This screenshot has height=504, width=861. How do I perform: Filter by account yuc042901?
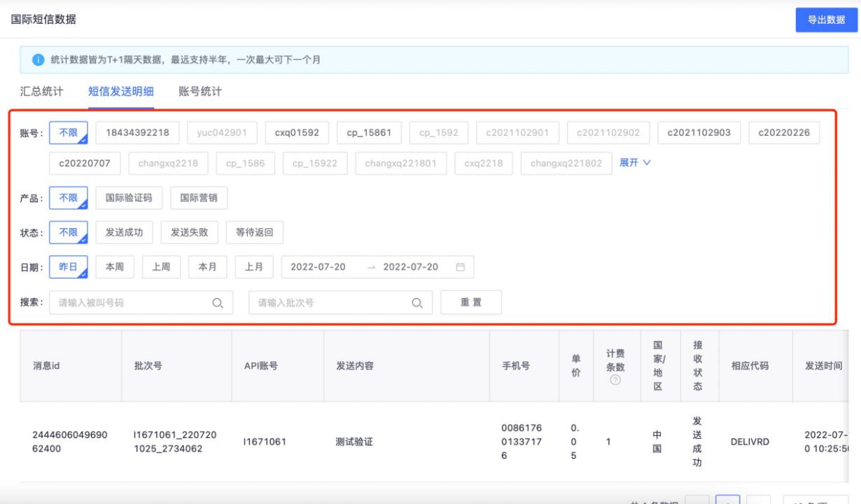coord(222,133)
